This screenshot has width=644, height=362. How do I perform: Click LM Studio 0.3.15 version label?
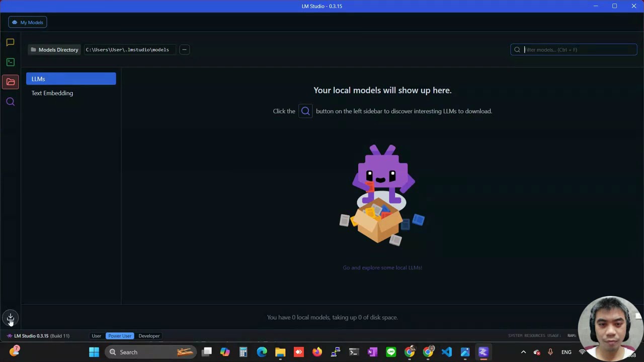[38, 336]
